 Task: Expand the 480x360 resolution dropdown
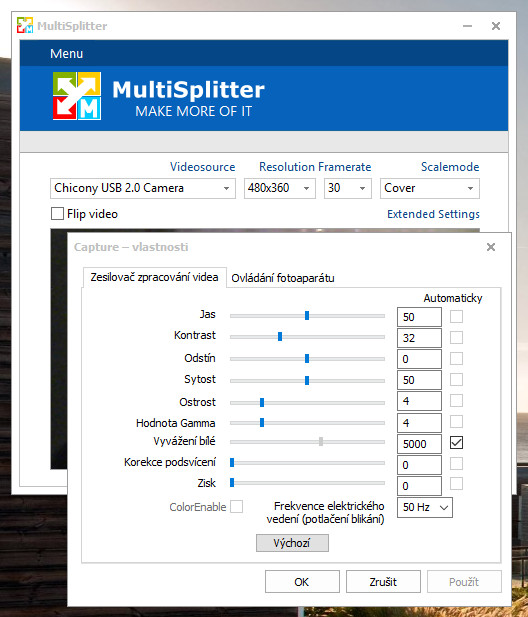(x=280, y=188)
